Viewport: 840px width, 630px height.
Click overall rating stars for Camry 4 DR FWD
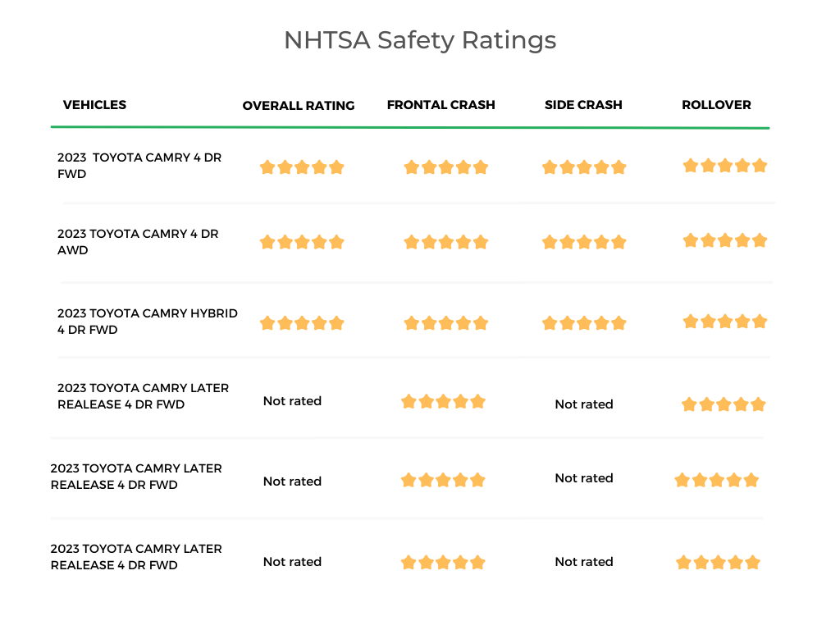click(302, 167)
